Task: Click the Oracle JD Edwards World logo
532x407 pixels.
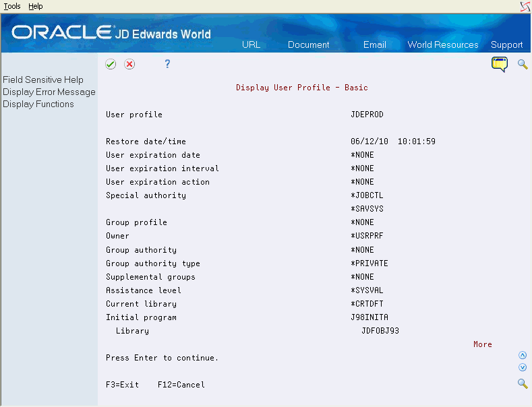Action: click(x=111, y=33)
